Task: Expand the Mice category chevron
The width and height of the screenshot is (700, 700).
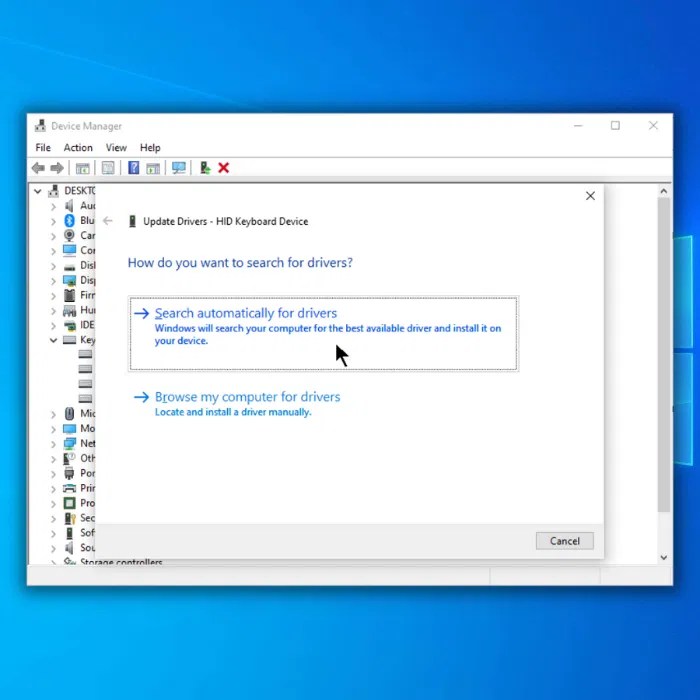Action: click(53, 414)
